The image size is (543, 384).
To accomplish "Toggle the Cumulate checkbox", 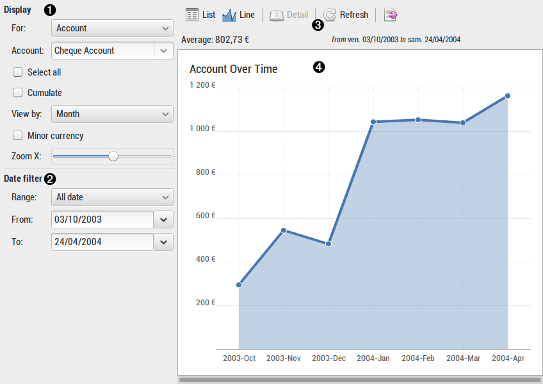I will (x=18, y=92).
